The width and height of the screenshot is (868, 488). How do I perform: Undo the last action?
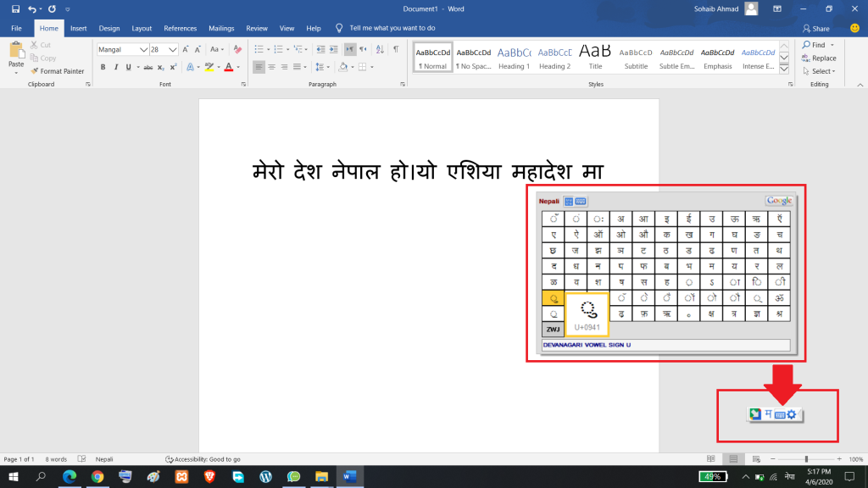click(x=32, y=8)
